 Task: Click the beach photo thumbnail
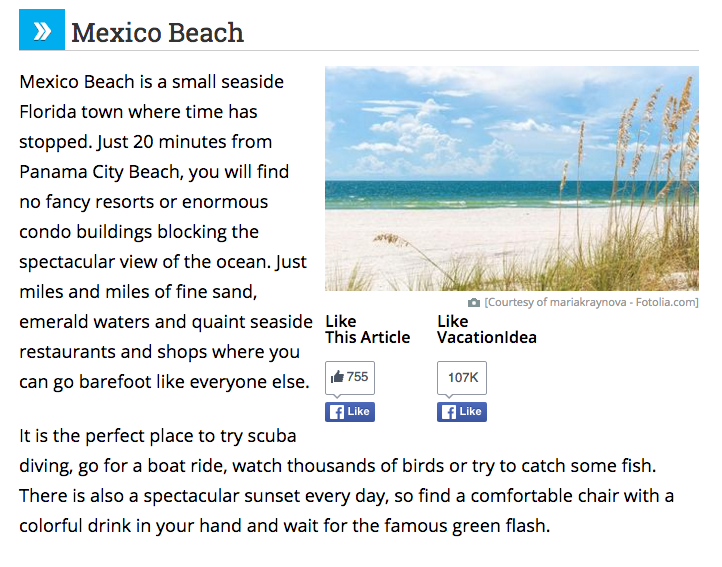pos(512,178)
